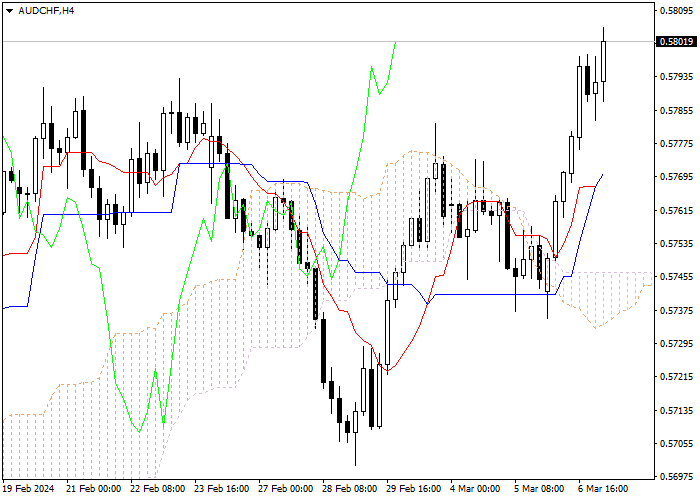Click the current price label 0.58019
This screenshot has height=500, width=700.
(x=677, y=42)
